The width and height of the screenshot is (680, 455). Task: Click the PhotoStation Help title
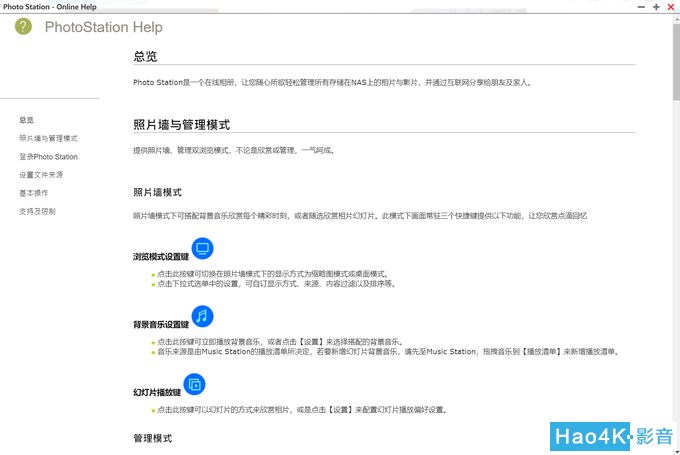pyautogui.click(x=104, y=27)
